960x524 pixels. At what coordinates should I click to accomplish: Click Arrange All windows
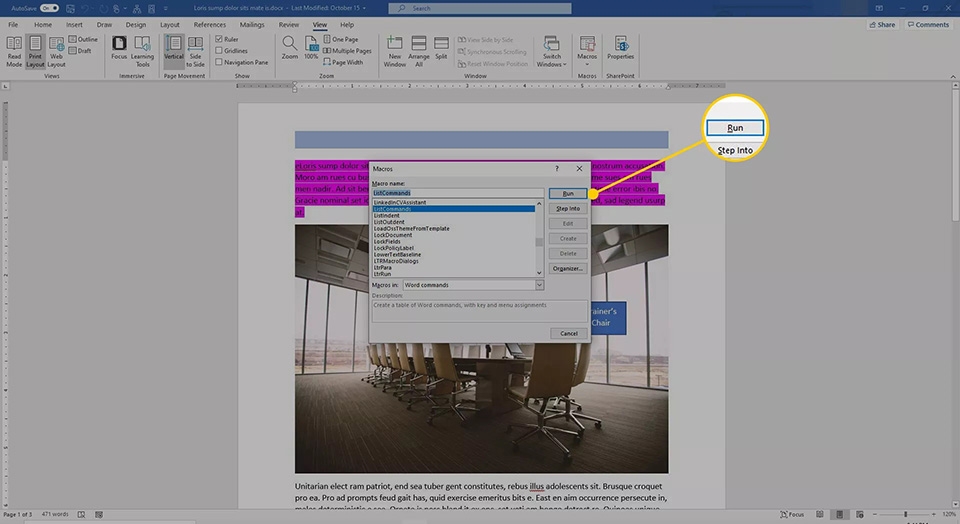(x=419, y=51)
